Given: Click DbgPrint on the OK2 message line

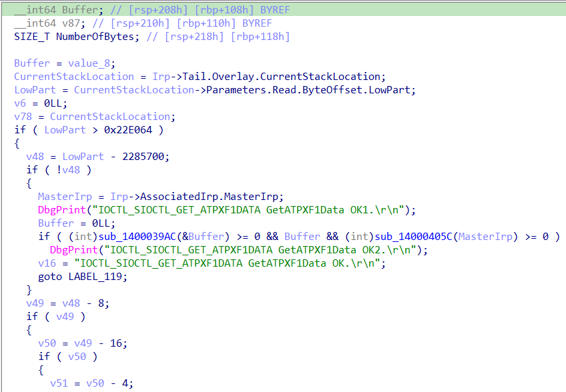Looking at the screenshot, I should click(70, 249).
